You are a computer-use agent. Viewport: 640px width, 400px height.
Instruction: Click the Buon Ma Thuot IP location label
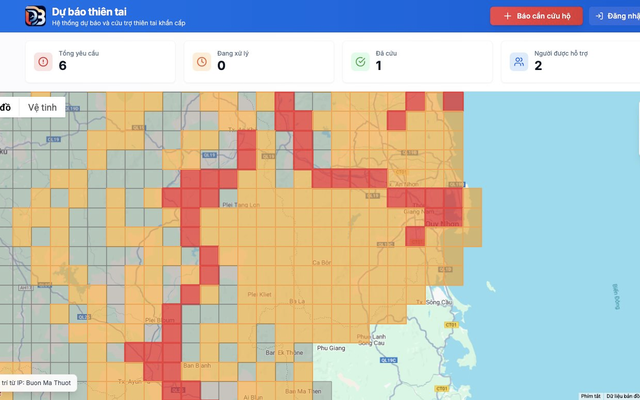(x=35, y=382)
